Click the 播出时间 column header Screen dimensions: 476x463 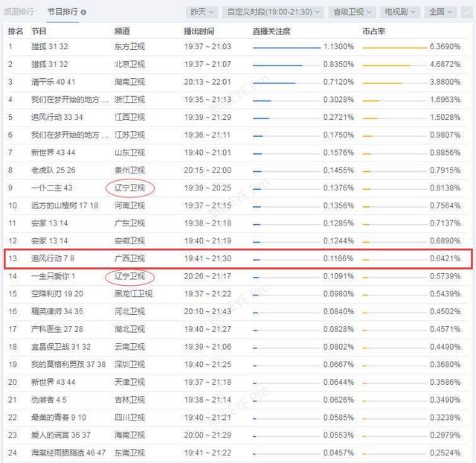(199, 31)
